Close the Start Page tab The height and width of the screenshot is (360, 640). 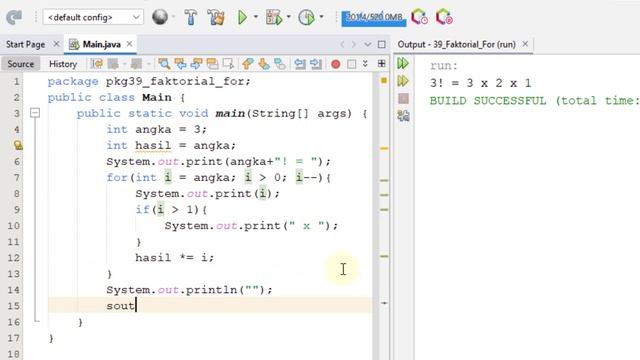pyautogui.click(x=56, y=44)
